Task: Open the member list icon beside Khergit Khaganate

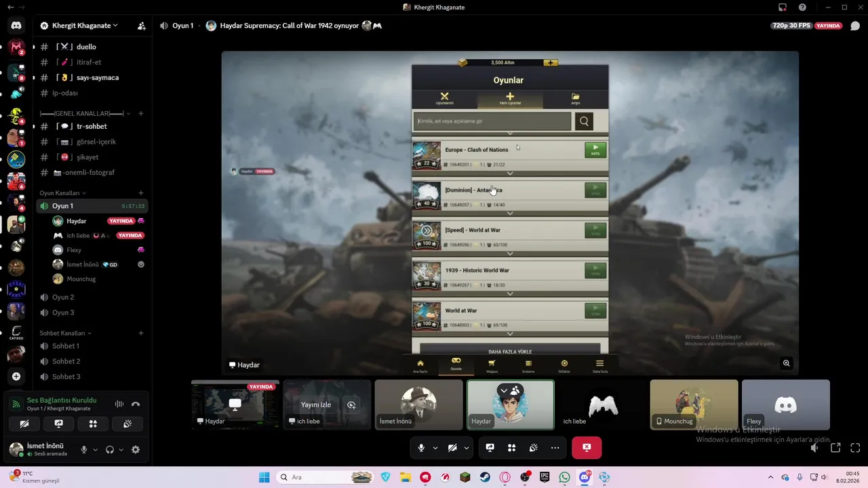Action: click(x=141, y=26)
